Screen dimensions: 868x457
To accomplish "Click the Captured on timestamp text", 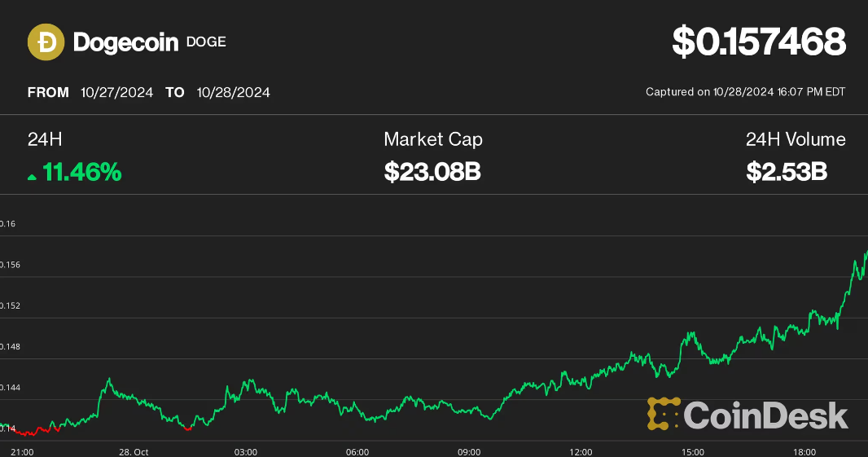I will 745,92.
